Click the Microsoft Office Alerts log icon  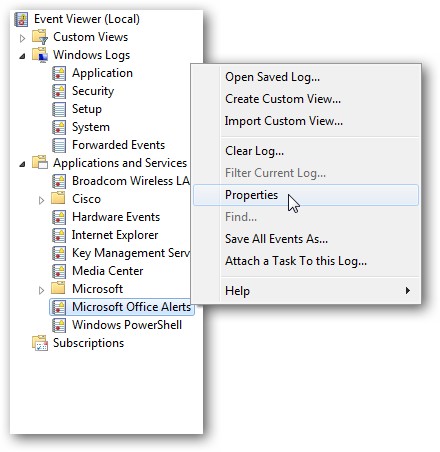coord(59,307)
